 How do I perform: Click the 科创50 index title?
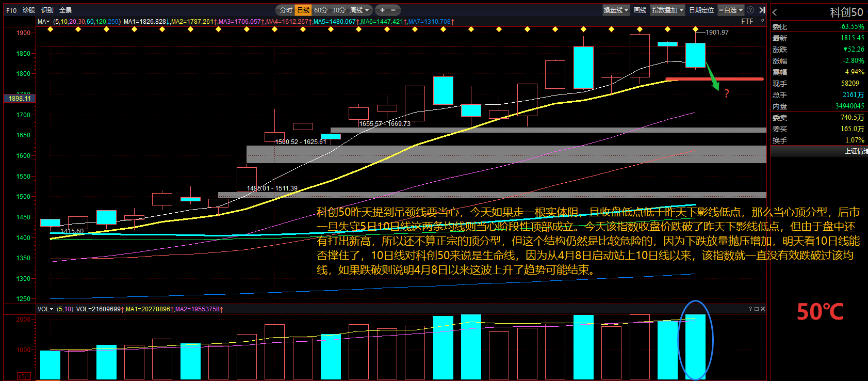pos(846,12)
